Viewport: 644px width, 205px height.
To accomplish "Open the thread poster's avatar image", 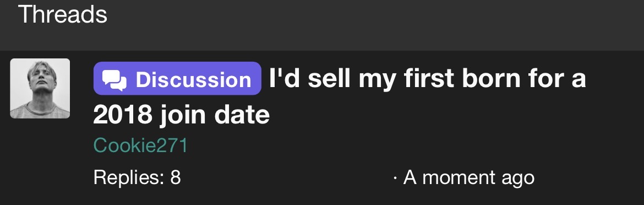I will pos(40,88).
